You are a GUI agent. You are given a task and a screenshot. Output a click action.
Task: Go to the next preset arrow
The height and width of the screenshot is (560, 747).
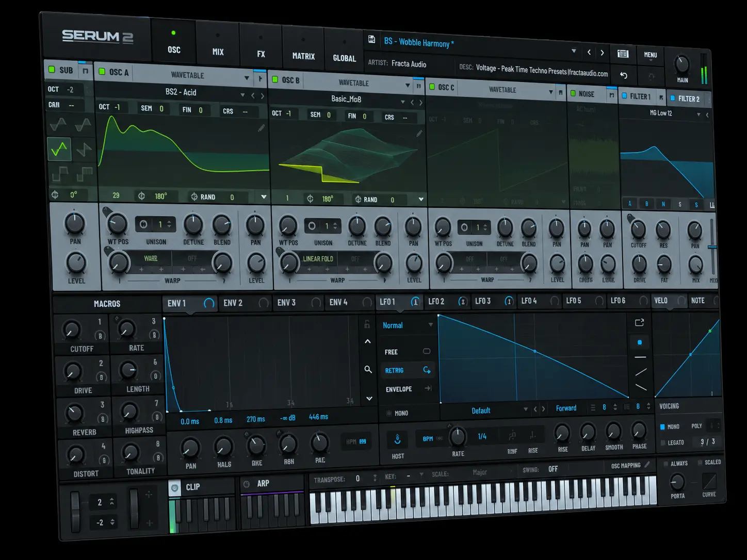(x=602, y=53)
